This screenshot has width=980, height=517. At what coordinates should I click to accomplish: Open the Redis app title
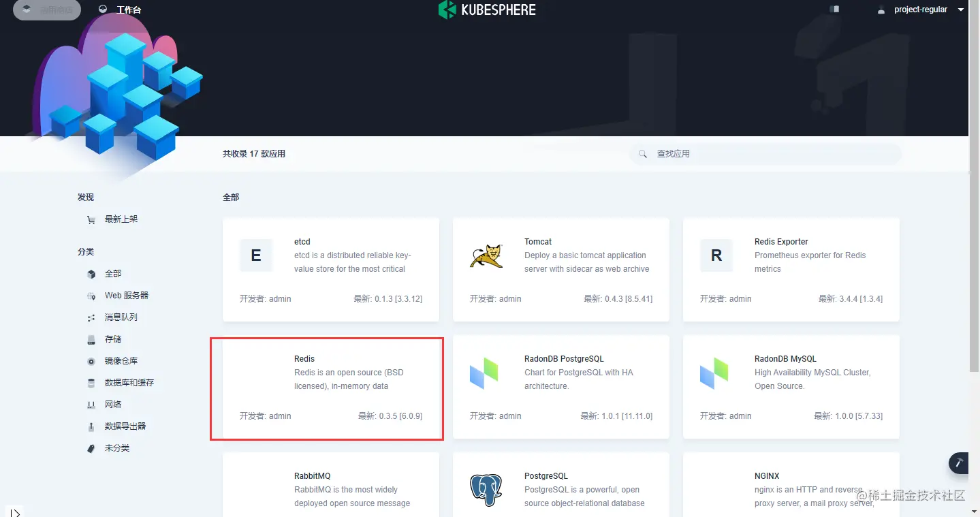(x=304, y=359)
